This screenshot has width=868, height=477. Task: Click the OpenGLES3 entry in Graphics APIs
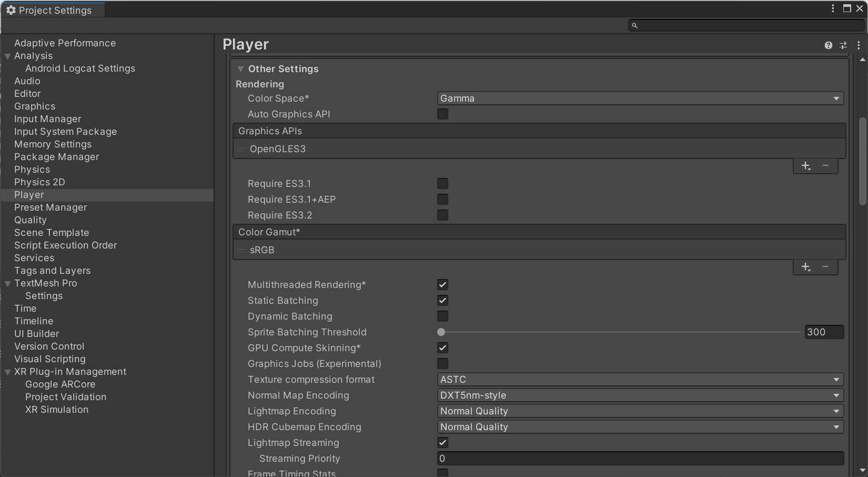[x=278, y=149]
